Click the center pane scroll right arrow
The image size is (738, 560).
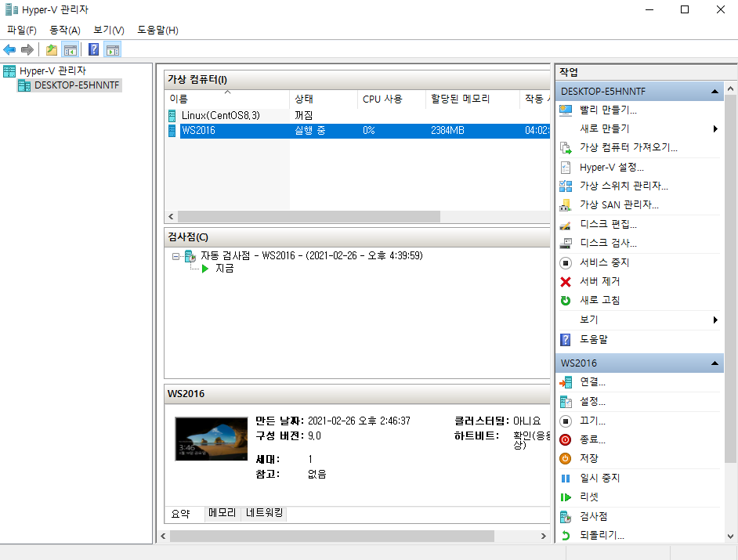543,536
